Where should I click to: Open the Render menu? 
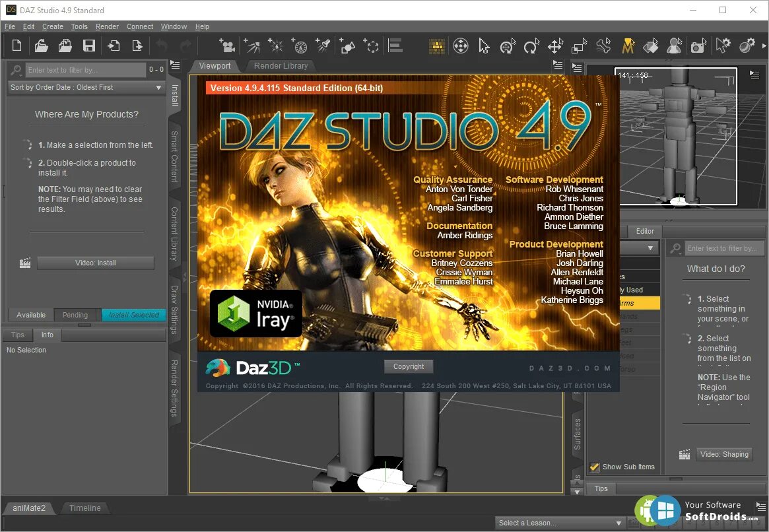107,26
